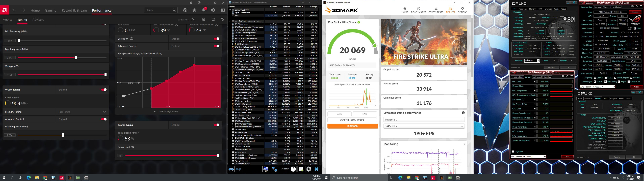Collapse Corsair H150i Pro tree in HWiNFO
This screenshot has height=181, width=644.
click(x=230, y=10)
